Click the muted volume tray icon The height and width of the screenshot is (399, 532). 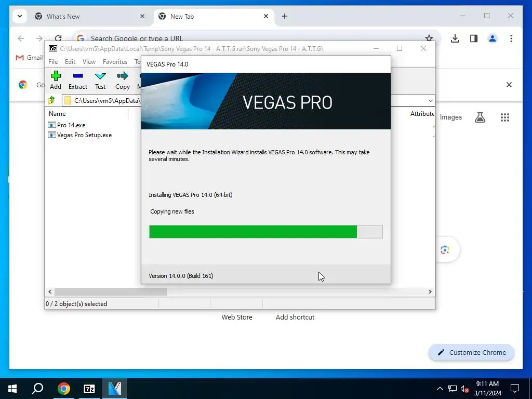464,389
